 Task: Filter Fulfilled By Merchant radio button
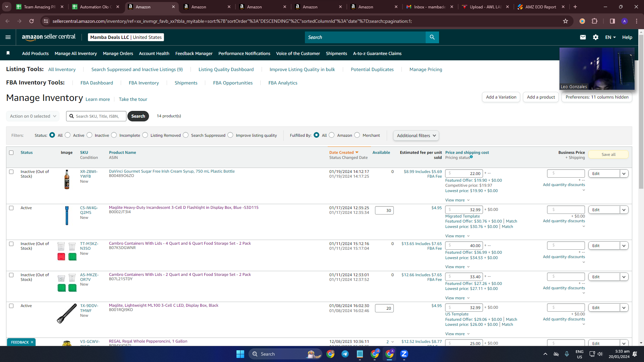click(357, 135)
